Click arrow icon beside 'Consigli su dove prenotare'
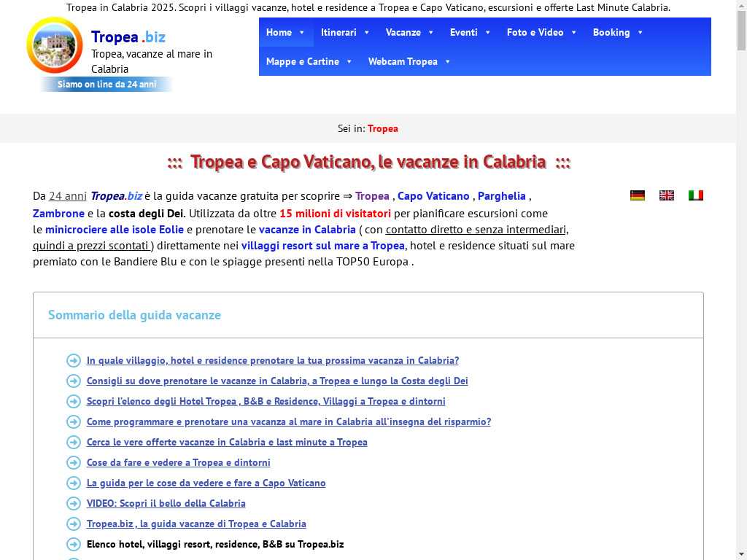 74,381
